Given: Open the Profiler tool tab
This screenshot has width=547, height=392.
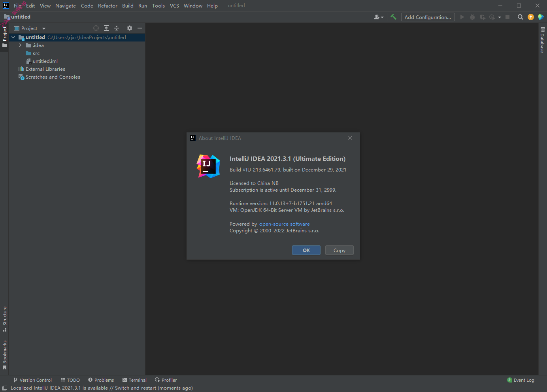Looking at the screenshot, I should (x=166, y=380).
